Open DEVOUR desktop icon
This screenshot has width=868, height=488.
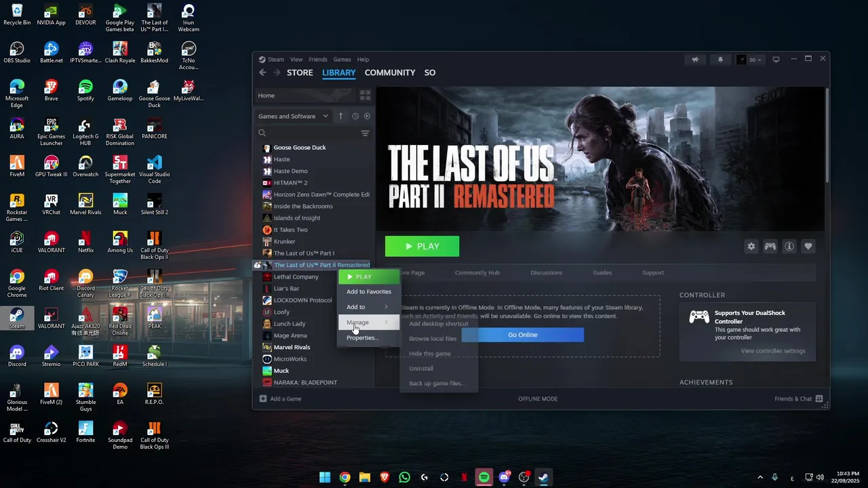coord(85,14)
